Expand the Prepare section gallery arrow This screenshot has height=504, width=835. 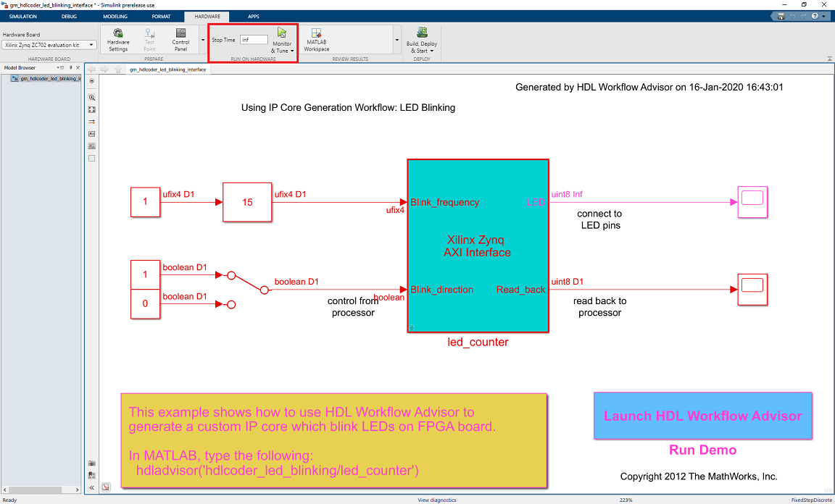tap(202, 40)
